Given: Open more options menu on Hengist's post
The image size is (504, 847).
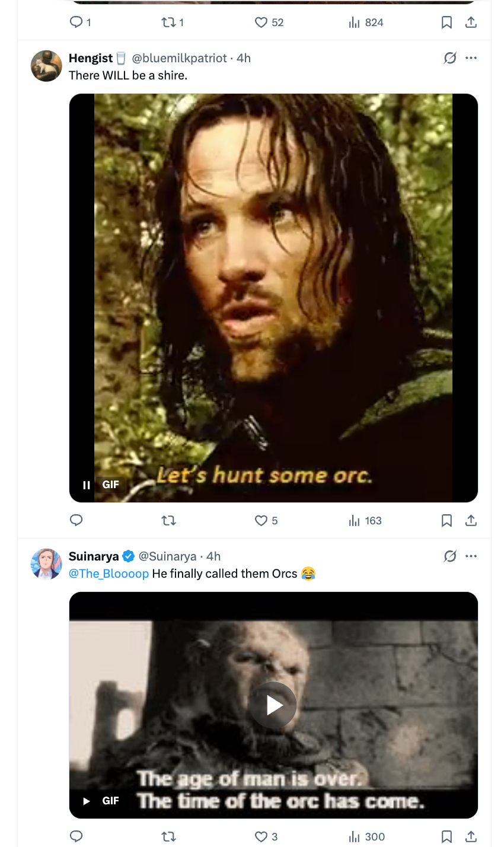Looking at the screenshot, I should click(x=471, y=58).
